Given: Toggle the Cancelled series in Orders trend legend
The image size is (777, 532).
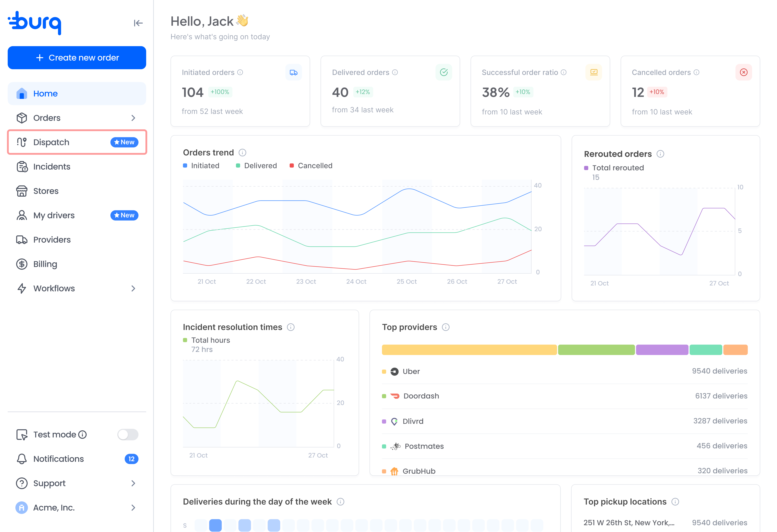Looking at the screenshot, I should [x=311, y=166].
